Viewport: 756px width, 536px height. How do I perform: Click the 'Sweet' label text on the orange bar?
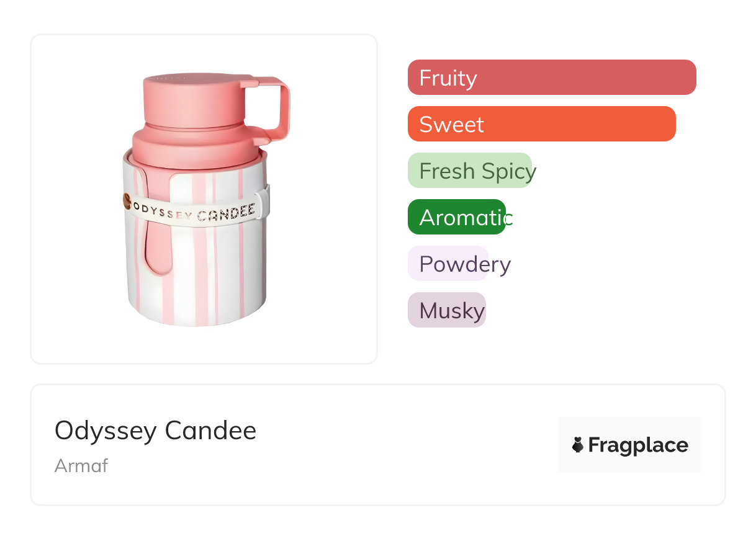pos(451,125)
